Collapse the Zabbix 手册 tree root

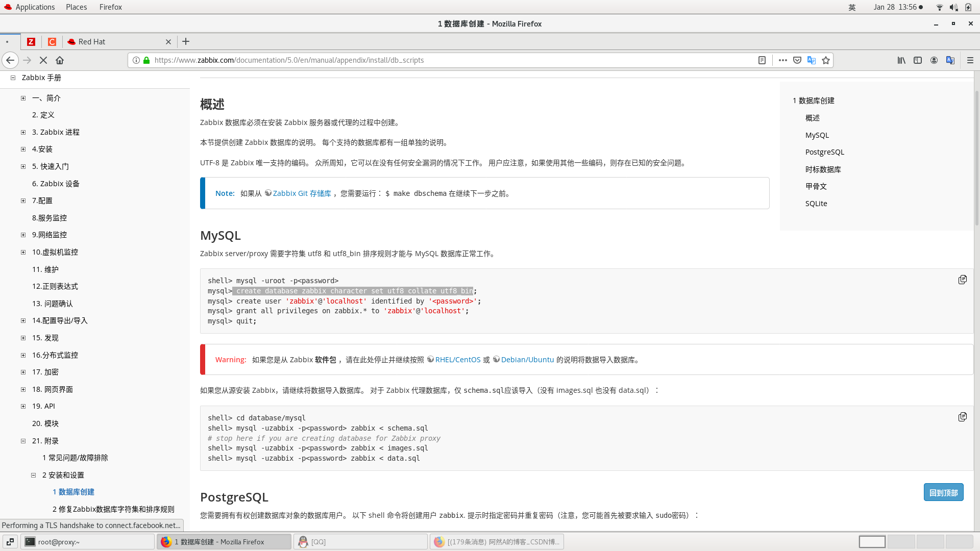(x=12, y=78)
